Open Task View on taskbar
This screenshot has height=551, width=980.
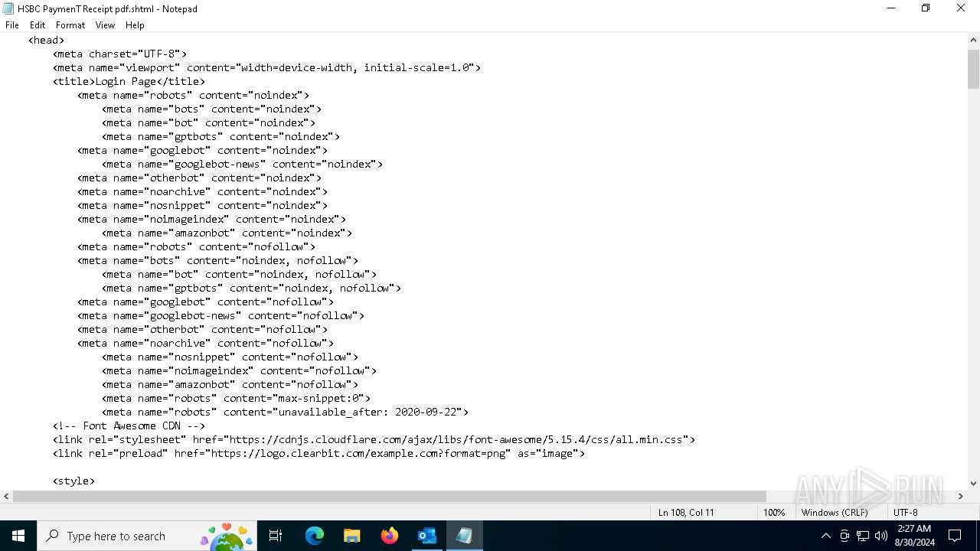pos(276,536)
